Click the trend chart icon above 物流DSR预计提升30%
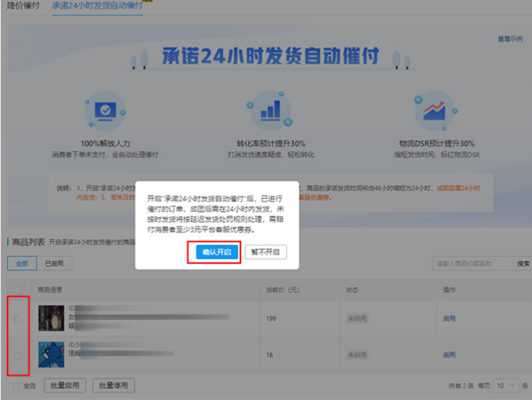532x400 pixels. 435,111
